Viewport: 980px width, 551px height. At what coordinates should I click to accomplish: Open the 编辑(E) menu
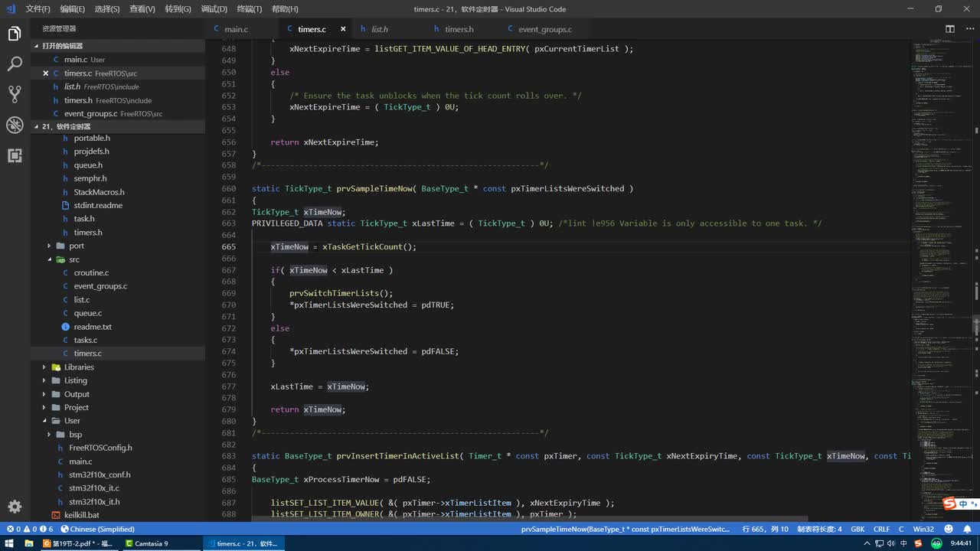point(72,9)
